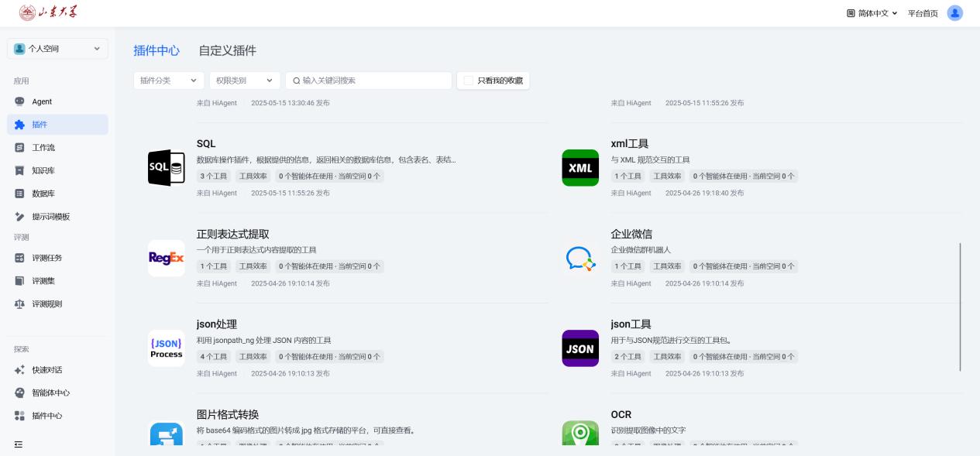
Task: Open the 插件分类 filter dropdown
Action: (x=169, y=81)
